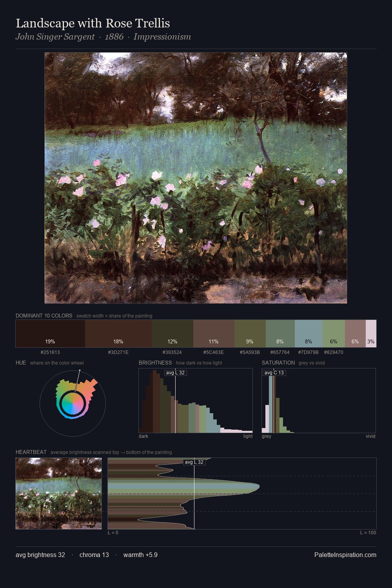Click the hex code #7D979B
This screenshot has height=588, width=392.
(309, 352)
